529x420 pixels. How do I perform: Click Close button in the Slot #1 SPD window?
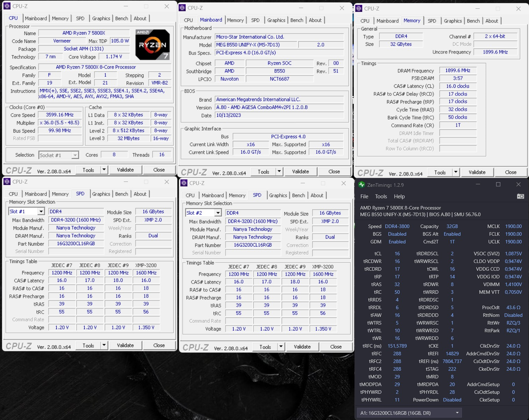[159, 345]
